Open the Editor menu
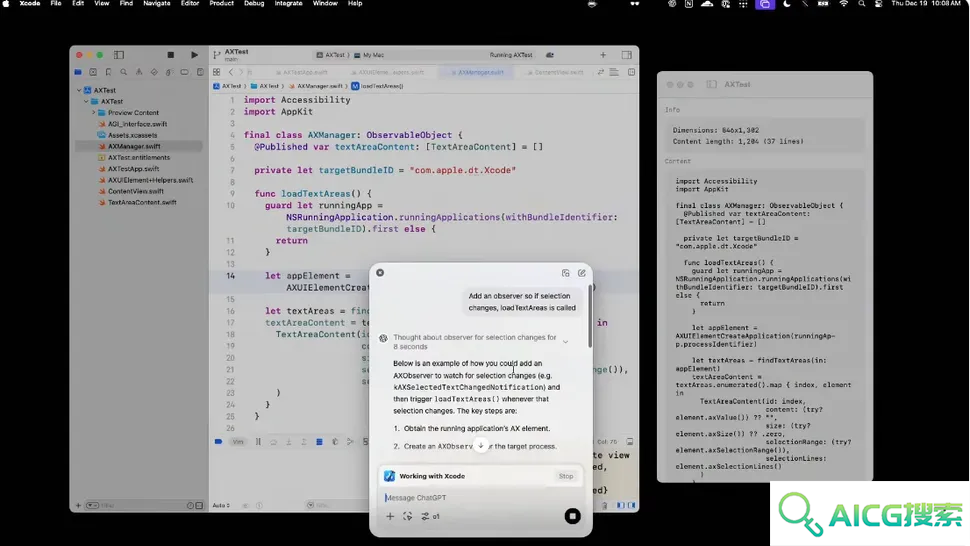 click(190, 4)
